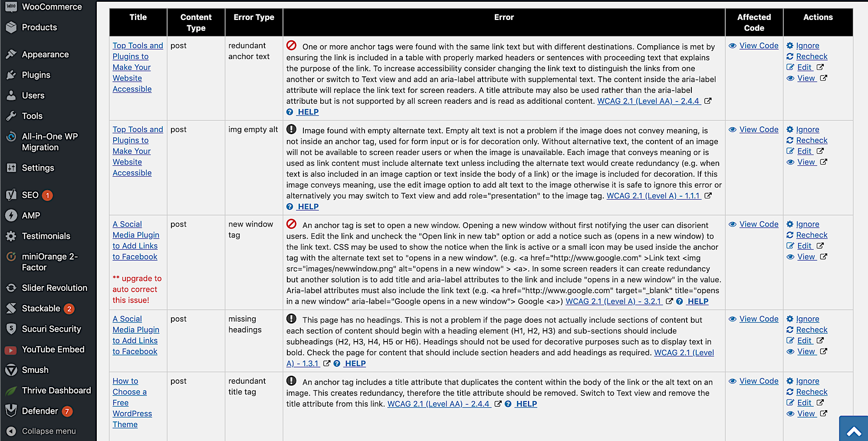Open the Users menu item
This screenshot has width=868, height=441.
pos(33,95)
